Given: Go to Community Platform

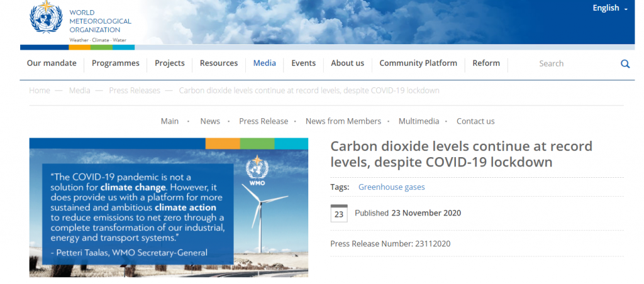Looking at the screenshot, I should coord(418,63).
